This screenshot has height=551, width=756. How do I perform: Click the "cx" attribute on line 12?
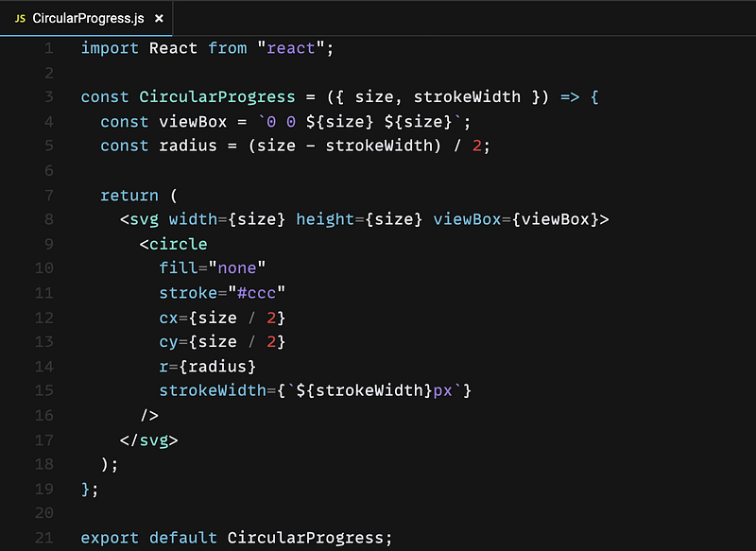[x=168, y=318]
